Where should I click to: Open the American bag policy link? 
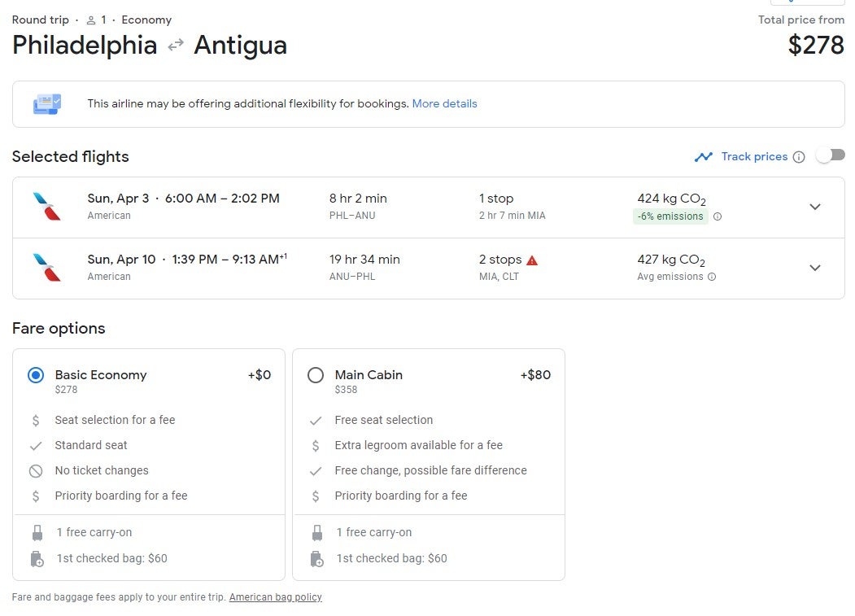(275, 597)
